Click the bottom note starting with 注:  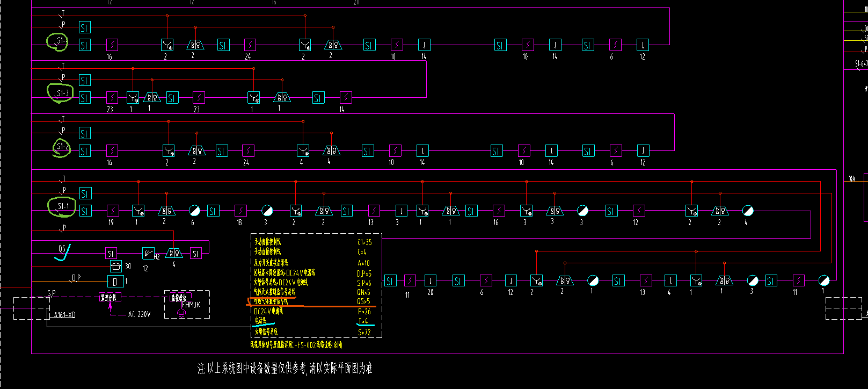(x=285, y=369)
